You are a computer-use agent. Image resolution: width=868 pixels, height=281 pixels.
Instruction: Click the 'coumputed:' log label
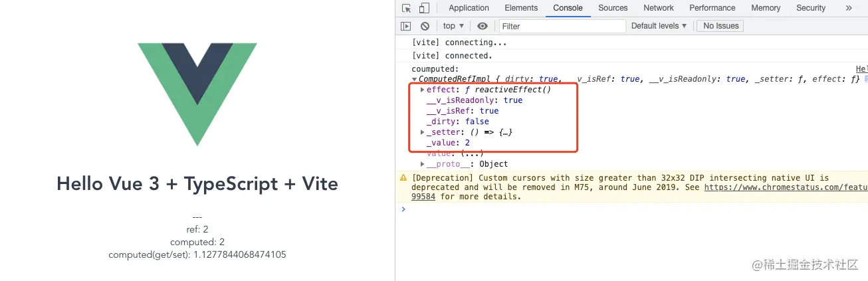pyautogui.click(x=435, y=69)
